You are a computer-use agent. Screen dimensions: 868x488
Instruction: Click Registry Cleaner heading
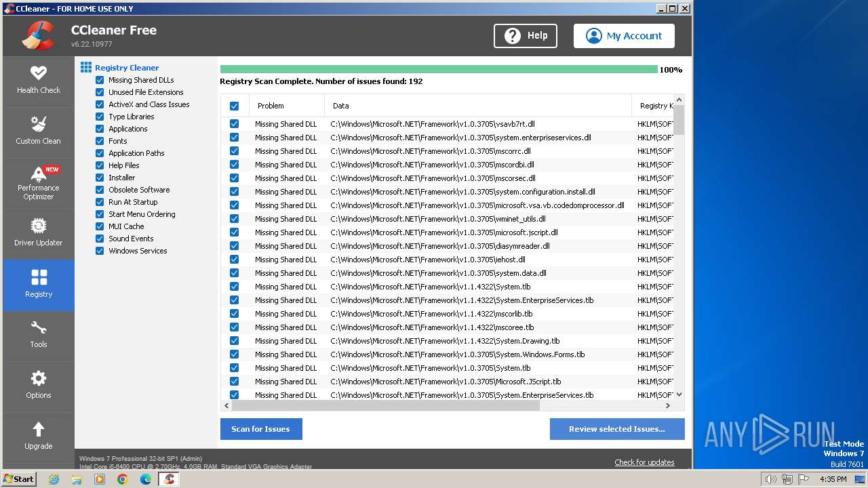tap(127, 68)
